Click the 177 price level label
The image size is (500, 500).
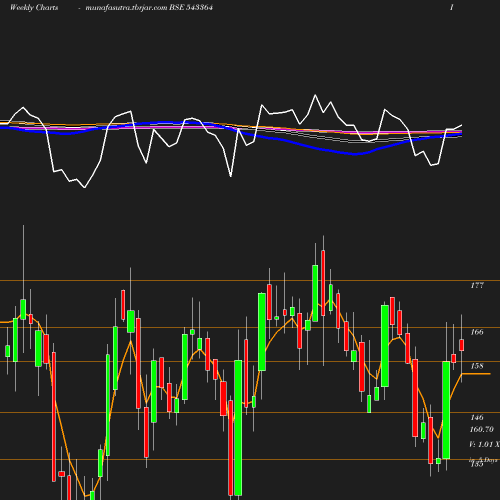(477, 285)
